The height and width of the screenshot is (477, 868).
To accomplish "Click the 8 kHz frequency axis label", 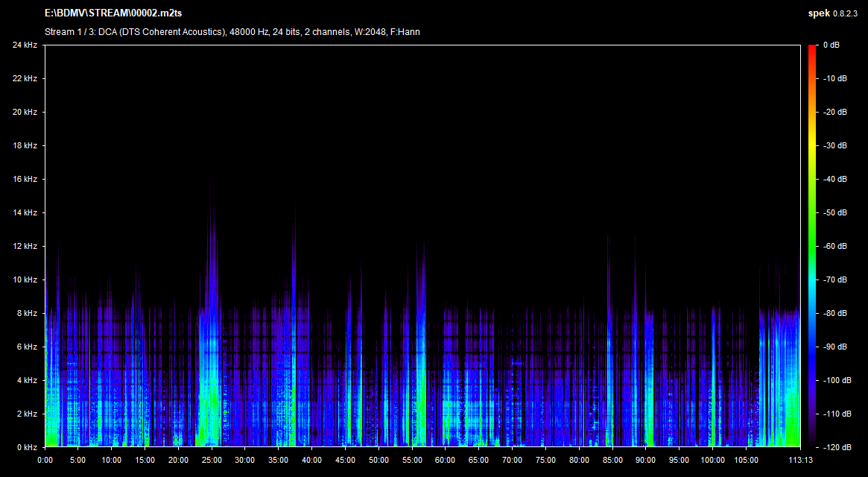I will [27, 314].
